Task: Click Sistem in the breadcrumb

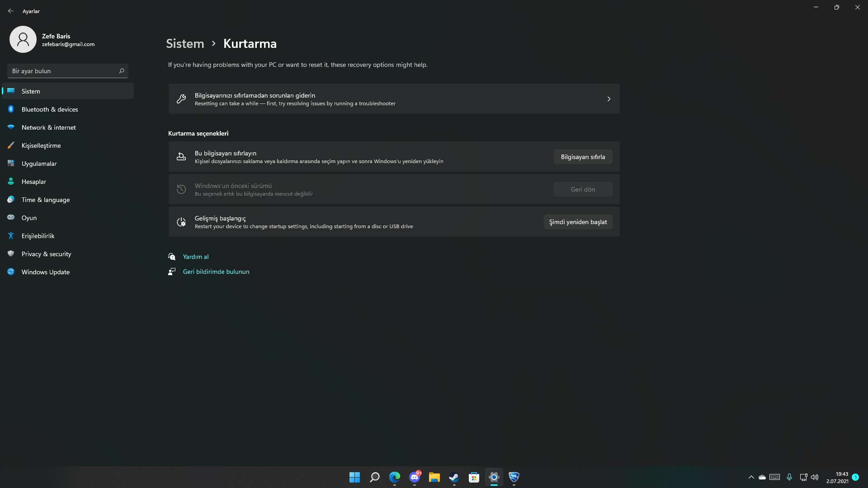Action: 185,43
